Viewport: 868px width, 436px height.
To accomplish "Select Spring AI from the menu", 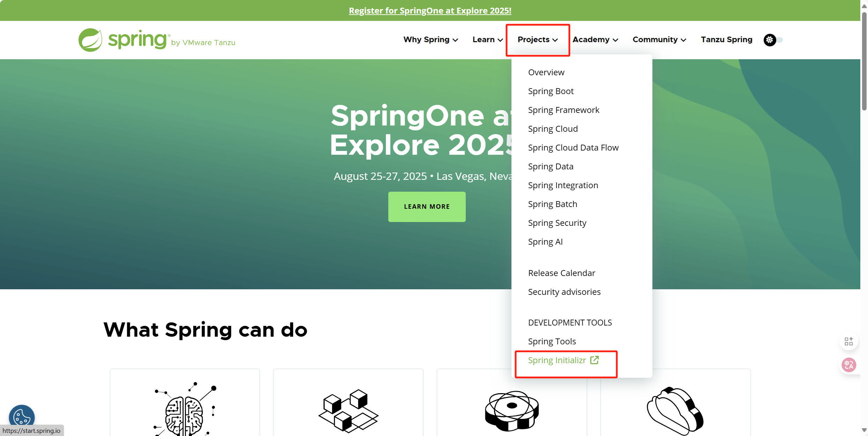I will click(545, 242).
